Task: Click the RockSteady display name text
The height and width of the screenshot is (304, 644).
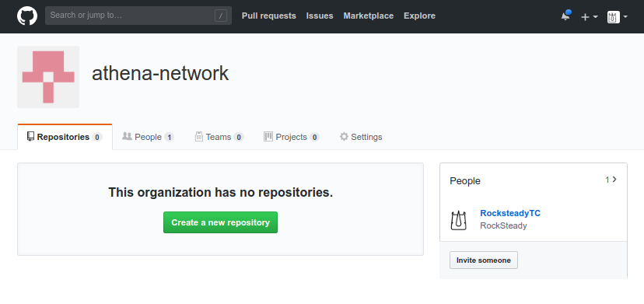Action: (x=503, y=225)
